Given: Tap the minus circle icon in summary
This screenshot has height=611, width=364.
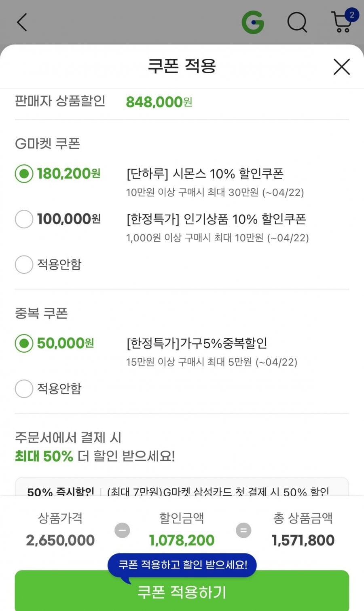Looking at the screenshot, I should coord(122,530).
